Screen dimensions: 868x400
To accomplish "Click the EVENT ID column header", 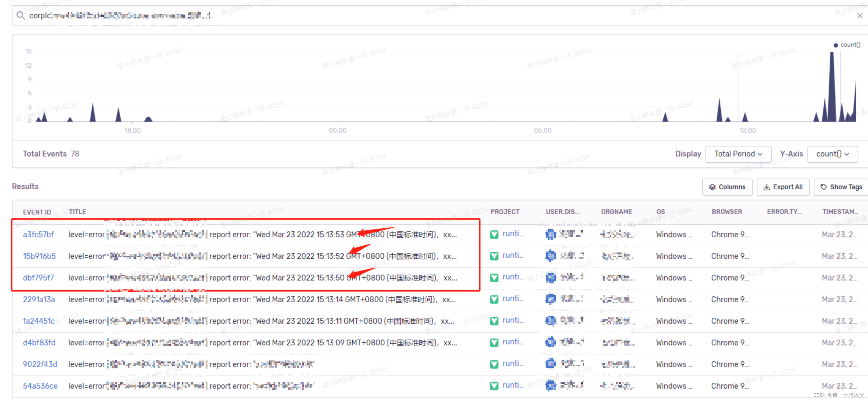I will pos(37,212).
